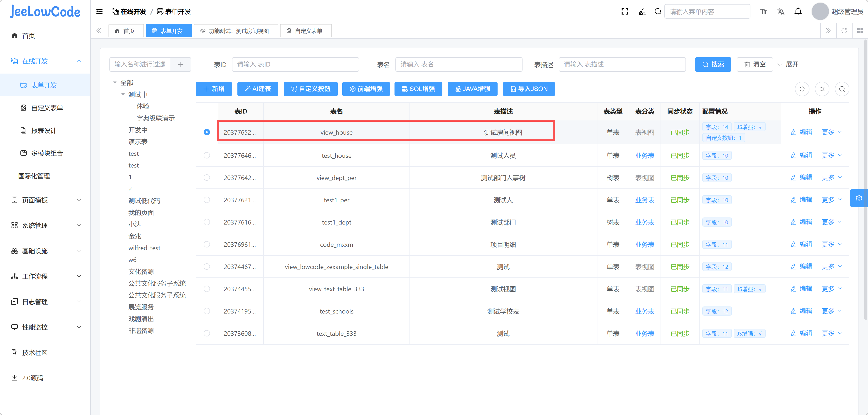Open floating gear settings panel
Image resolution: width=868 pixels, height=415 pixels.
(x=858, y=198)
